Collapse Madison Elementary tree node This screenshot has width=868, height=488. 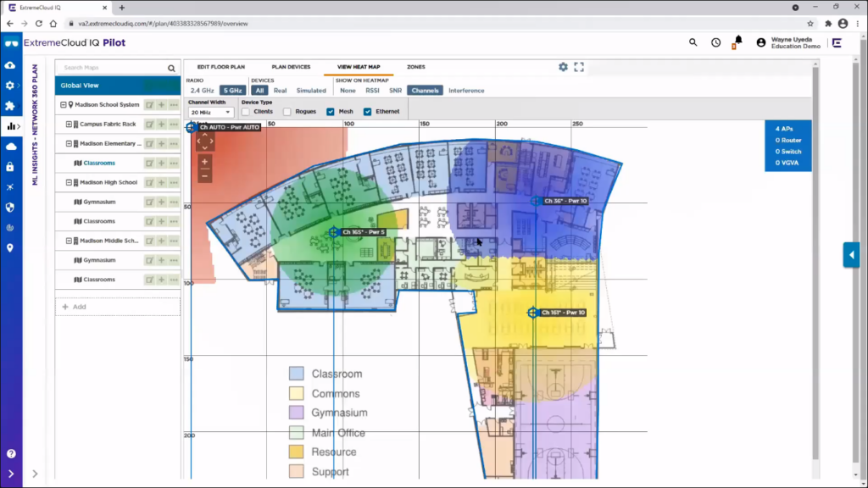click(69, 143)
